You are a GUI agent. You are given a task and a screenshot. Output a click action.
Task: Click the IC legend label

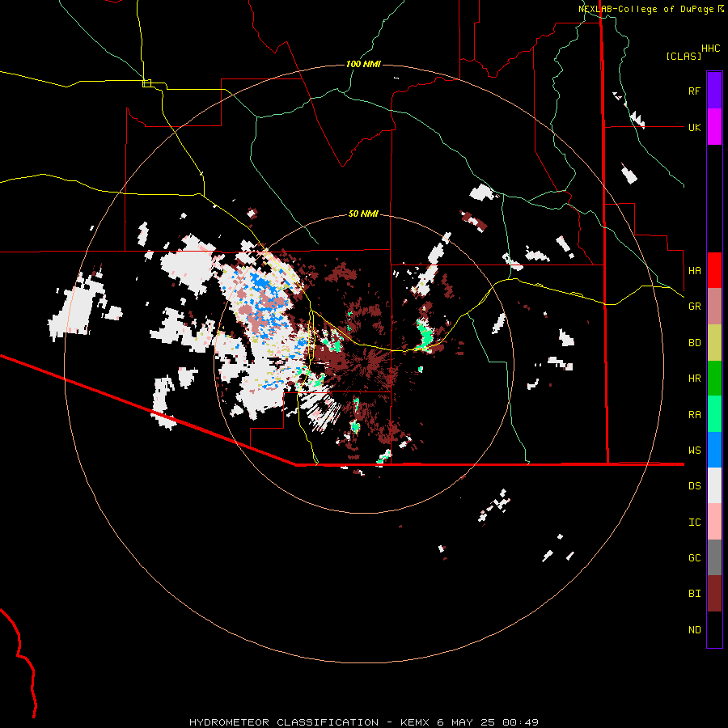[694, 523]
